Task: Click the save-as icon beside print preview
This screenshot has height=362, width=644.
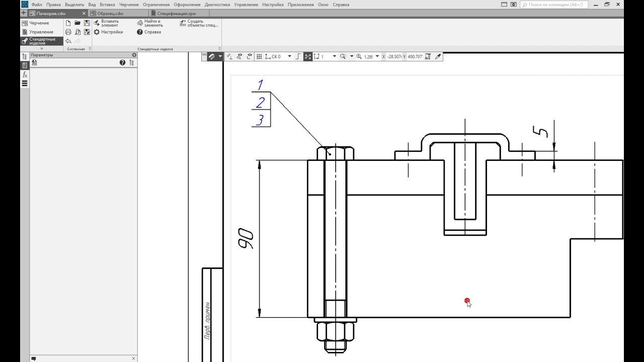Action: click(87, 32)
